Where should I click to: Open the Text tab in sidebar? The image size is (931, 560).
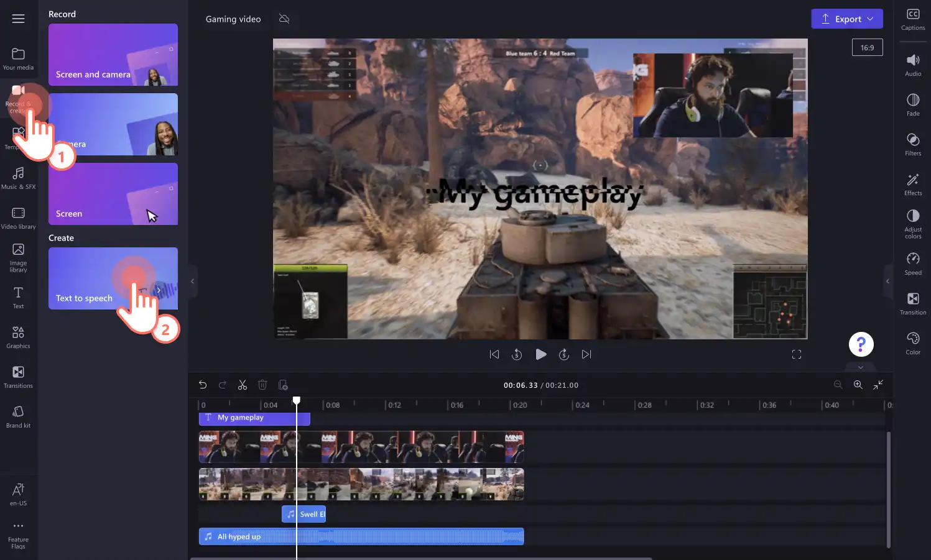pyautogui.click(x=19, y=297)
